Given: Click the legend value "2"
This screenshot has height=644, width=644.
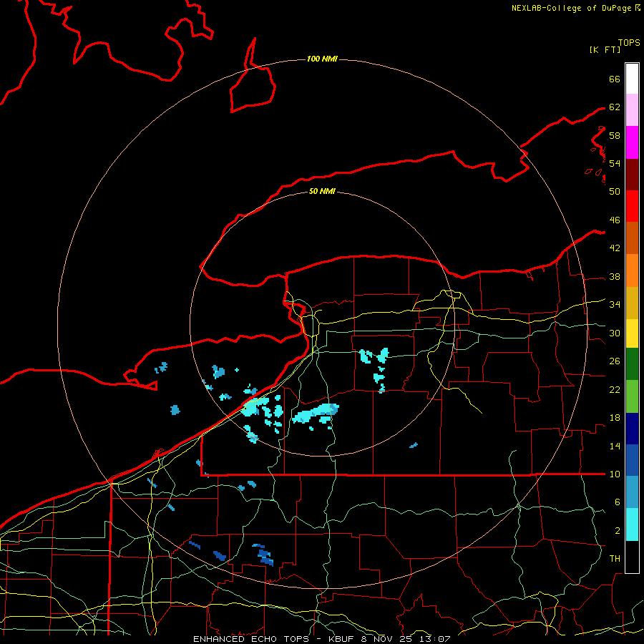Looking at the screenshot, I should pos(618,531).
